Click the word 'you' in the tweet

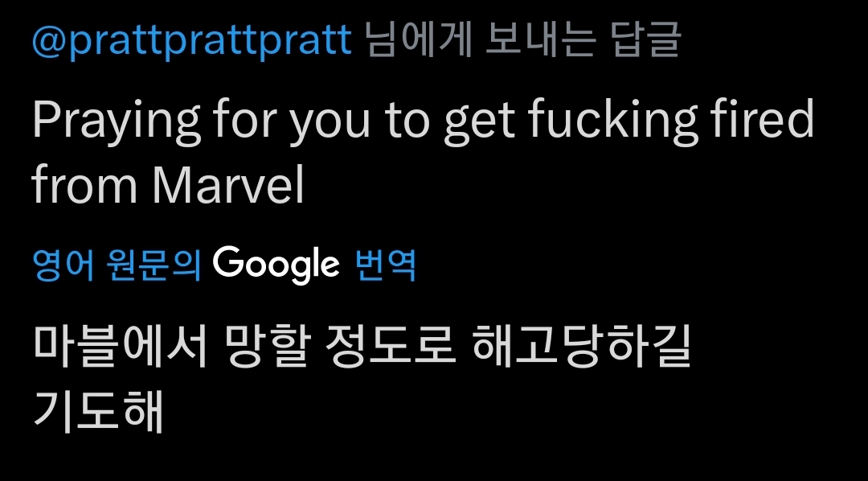[330, 122]
